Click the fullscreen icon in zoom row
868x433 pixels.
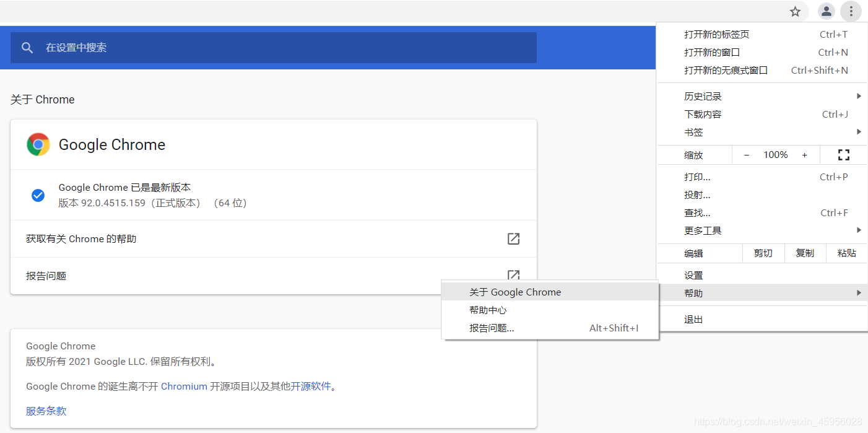[x=843, y=155]
